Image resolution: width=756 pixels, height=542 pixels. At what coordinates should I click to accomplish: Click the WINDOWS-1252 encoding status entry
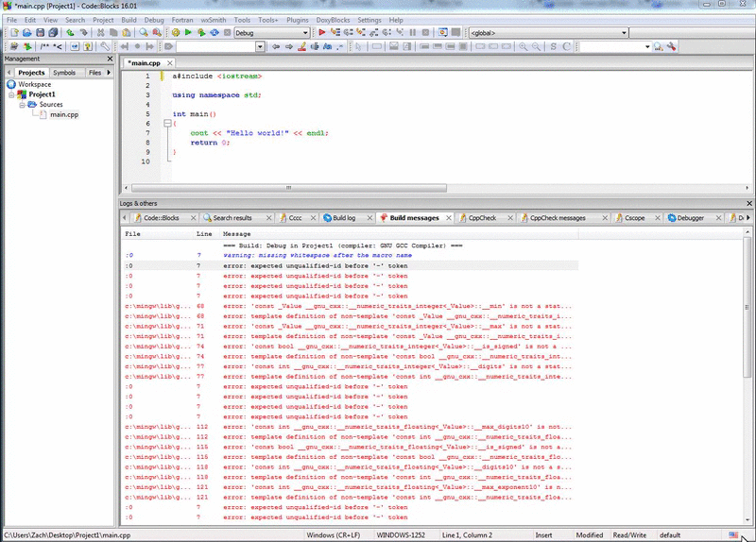[401, 535]
